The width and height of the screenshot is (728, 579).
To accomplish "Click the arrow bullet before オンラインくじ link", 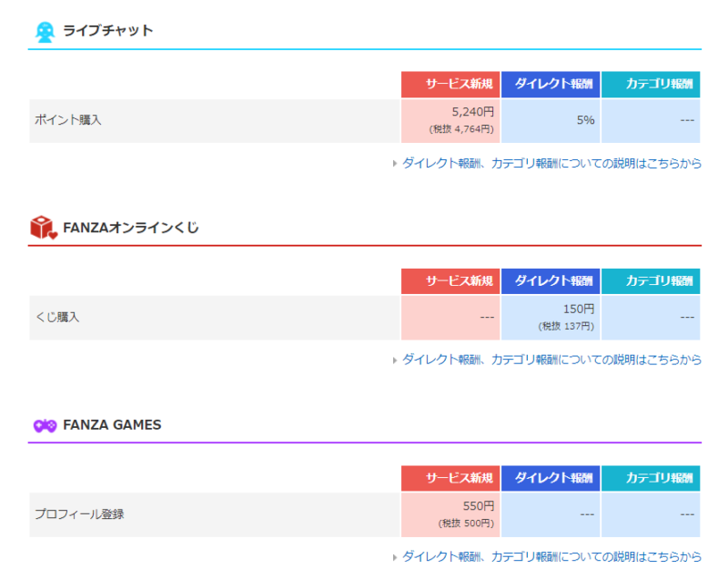I will 395,361.
